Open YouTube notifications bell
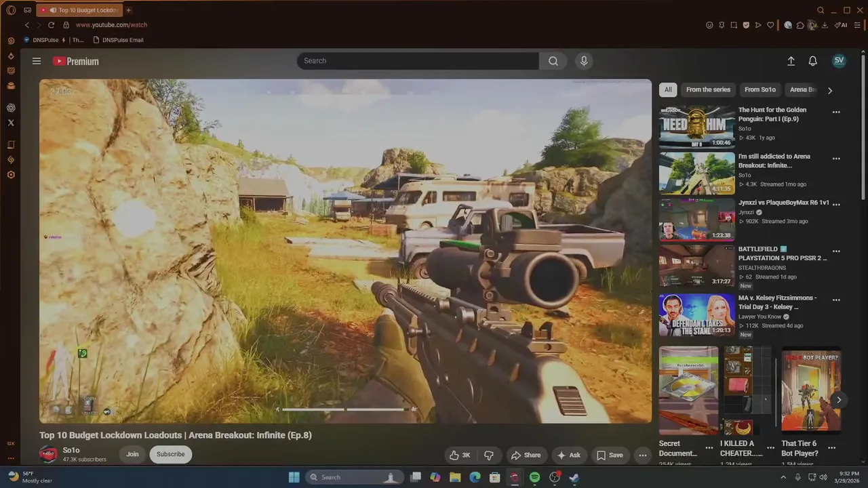Viewport: 868px width, 488px height. click(812, 61)
